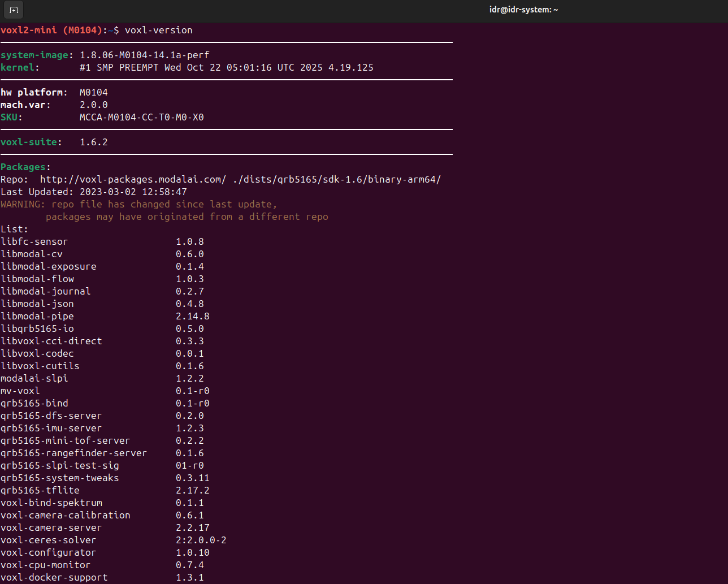The image size is (728, 584).
Task: Click the voxl2-mini (M0104) prompt
Action: pos(51,30)
